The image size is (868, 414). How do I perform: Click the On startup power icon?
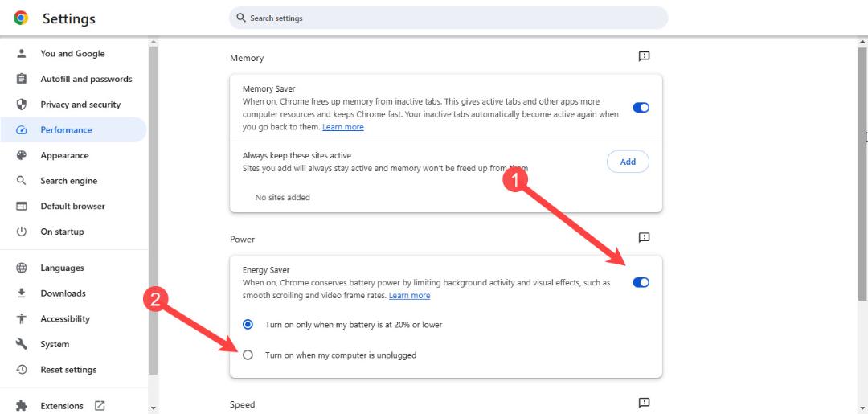tap(22, 232)
